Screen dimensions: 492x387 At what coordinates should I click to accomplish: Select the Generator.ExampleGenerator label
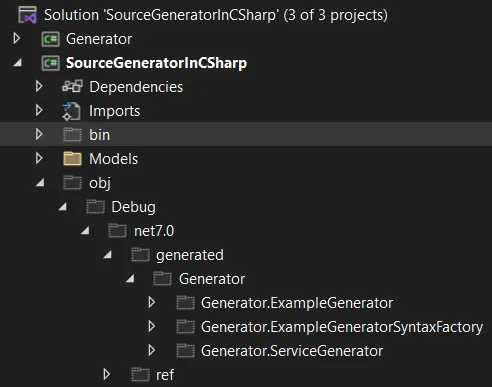(297, 303)
